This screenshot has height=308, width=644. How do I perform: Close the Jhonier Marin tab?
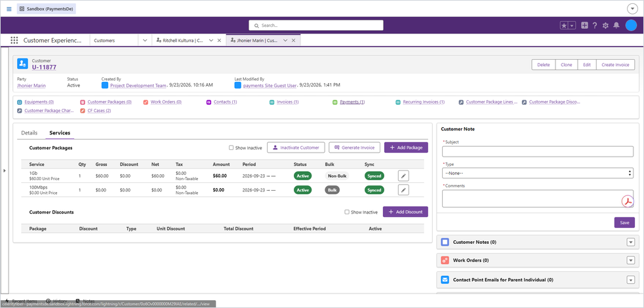click(x=293, y=40)
